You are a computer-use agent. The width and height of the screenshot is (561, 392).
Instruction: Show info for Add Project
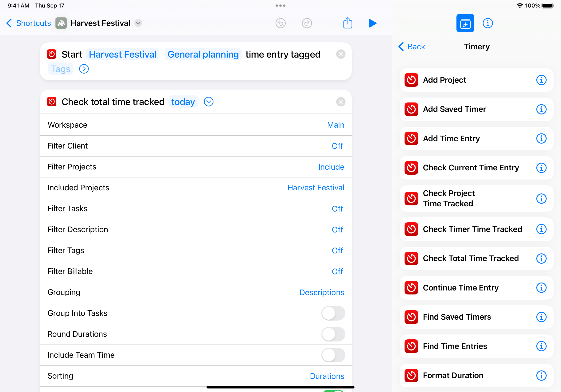pyautogui.click(x=541, y=80)
